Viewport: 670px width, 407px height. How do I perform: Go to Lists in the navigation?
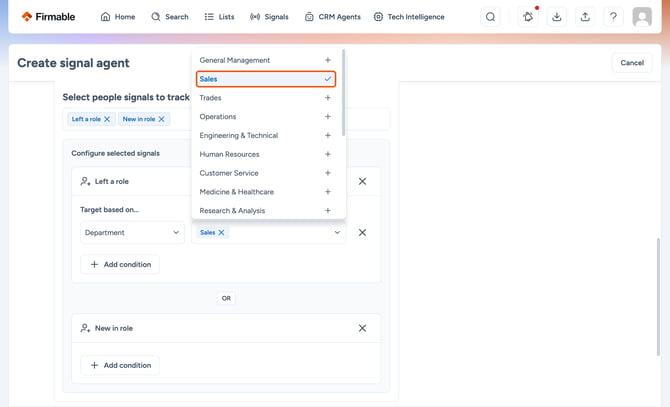(219, 17)
